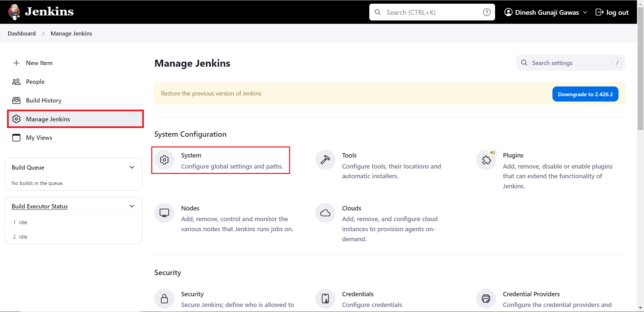Click executor row 1 Idle
The image size is (644, 312).
(73, 222)
